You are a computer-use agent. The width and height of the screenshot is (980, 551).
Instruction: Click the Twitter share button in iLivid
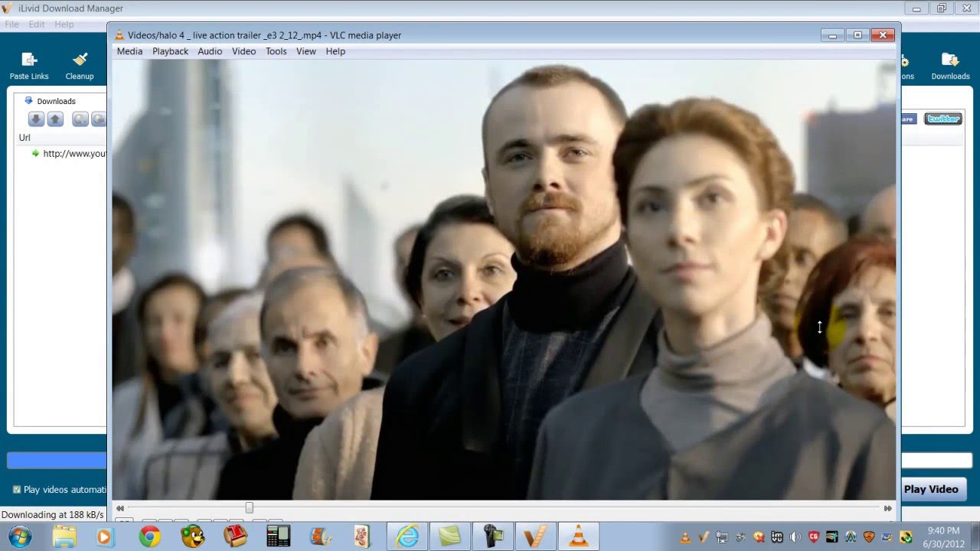coord(942,119)
